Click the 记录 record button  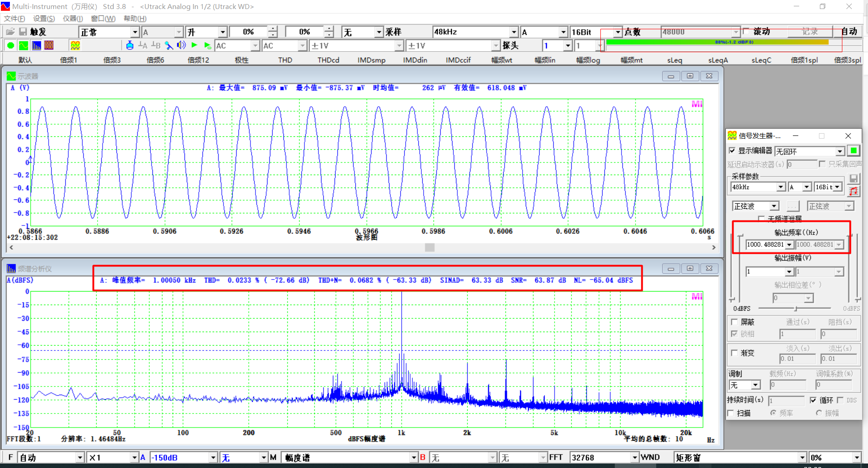coord(811,31)
